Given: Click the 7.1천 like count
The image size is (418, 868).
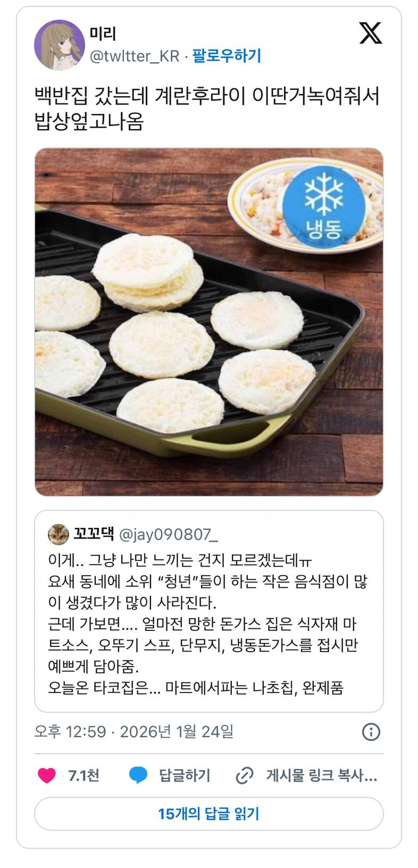Looking at the screenshot, I should 83,776.
